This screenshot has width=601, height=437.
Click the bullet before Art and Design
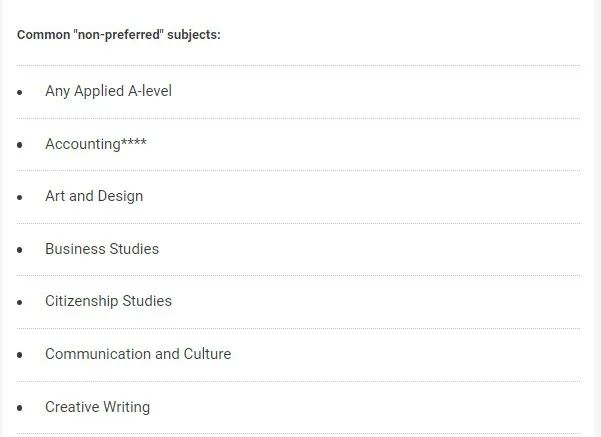pos(20,197)
